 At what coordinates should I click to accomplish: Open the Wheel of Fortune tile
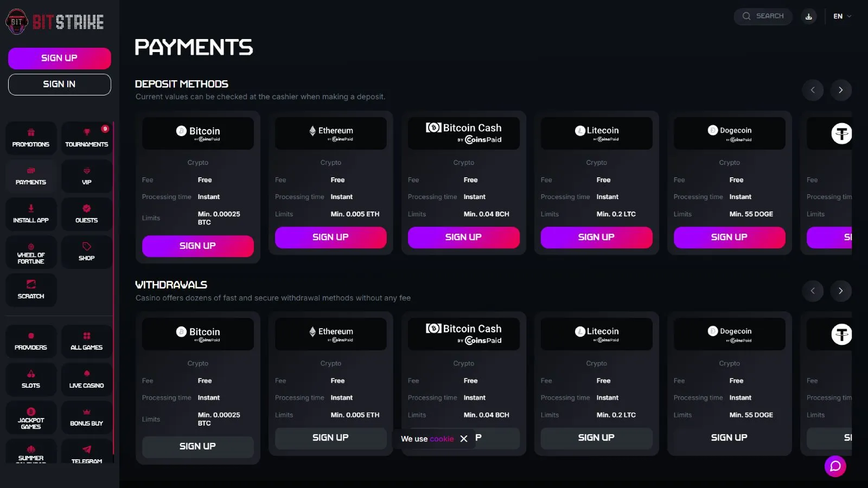[x=31, y=252]
